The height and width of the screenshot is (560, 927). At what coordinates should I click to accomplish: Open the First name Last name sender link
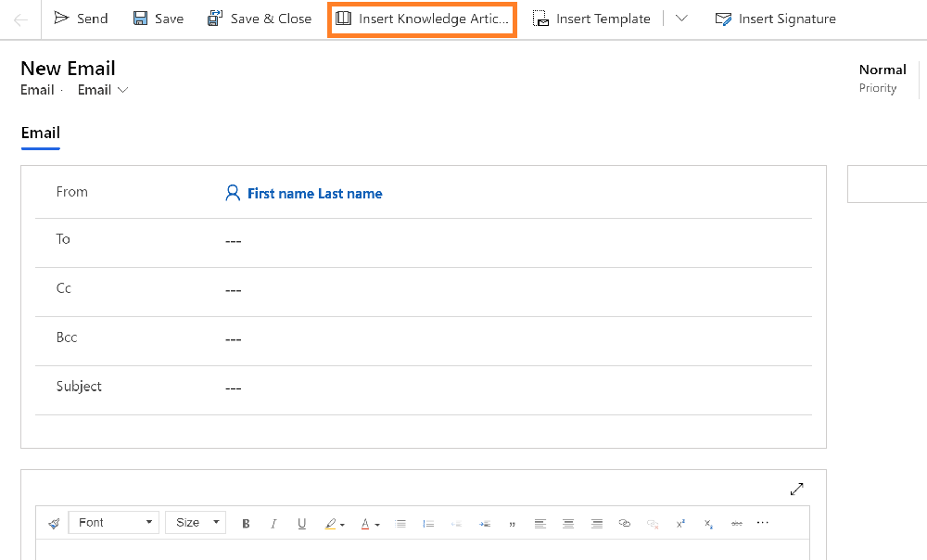314,193
